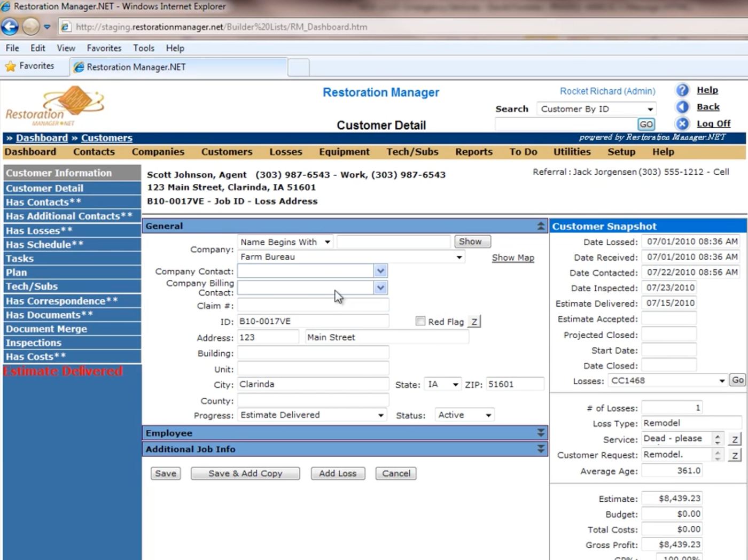The image size is (748, 560).
Task: Open the Company Billing Contact dropdown
Action: [380, 287]
